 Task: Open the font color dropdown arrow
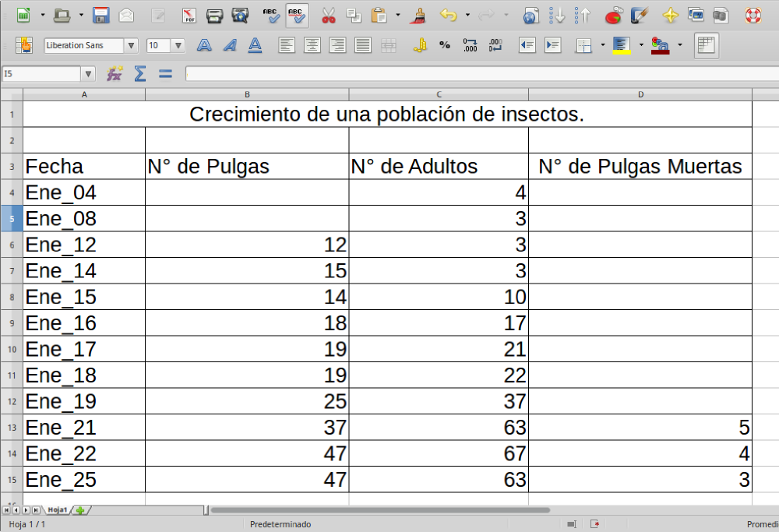679,45
